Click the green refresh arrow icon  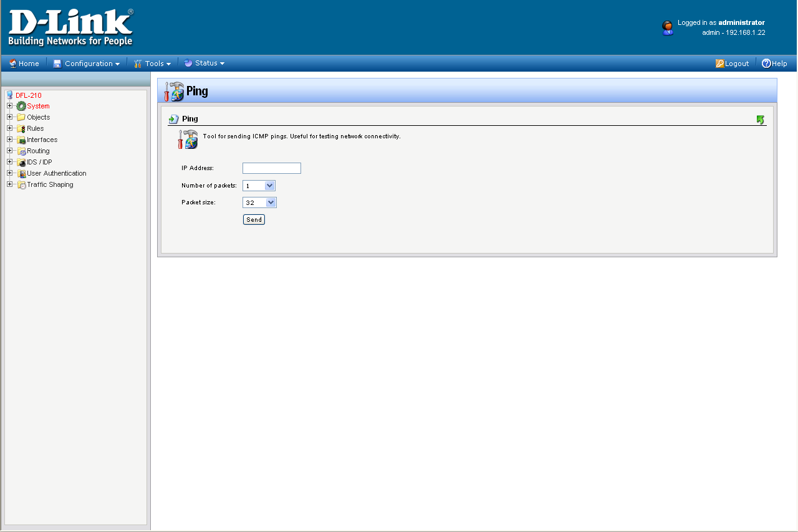(x=760, y=119)
